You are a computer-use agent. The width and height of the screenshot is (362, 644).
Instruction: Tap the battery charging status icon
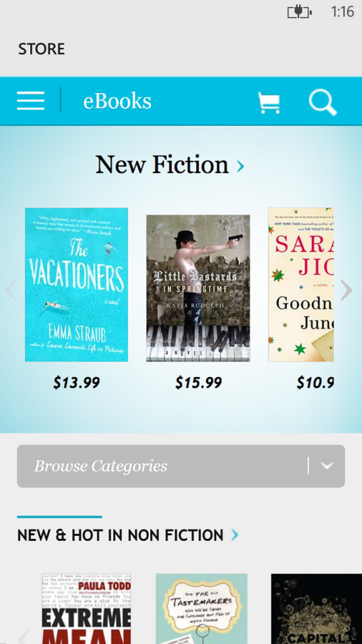point(299,12)
